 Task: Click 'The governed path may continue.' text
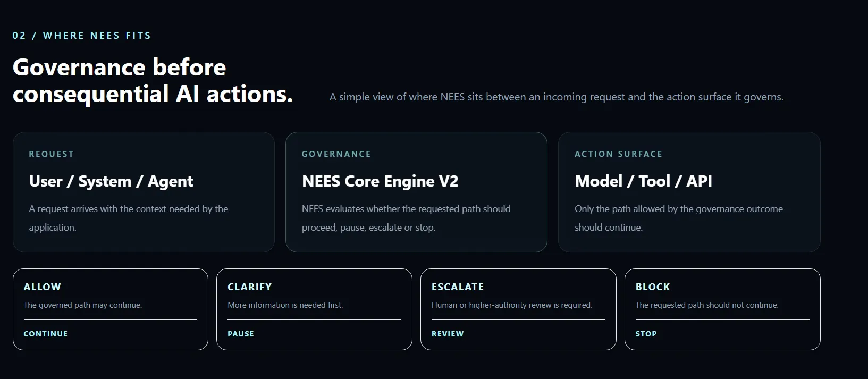[x=83, y=305]
